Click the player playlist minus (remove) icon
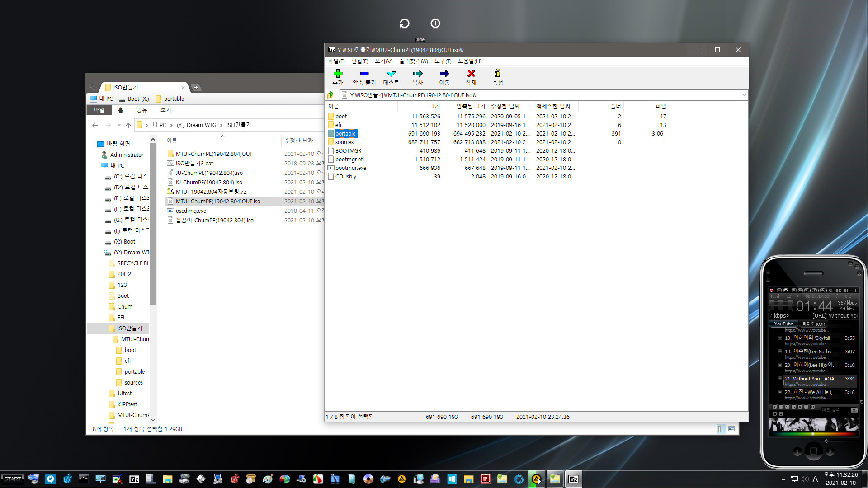The height and width of the screenshot is (488, 868). point(781,407)
